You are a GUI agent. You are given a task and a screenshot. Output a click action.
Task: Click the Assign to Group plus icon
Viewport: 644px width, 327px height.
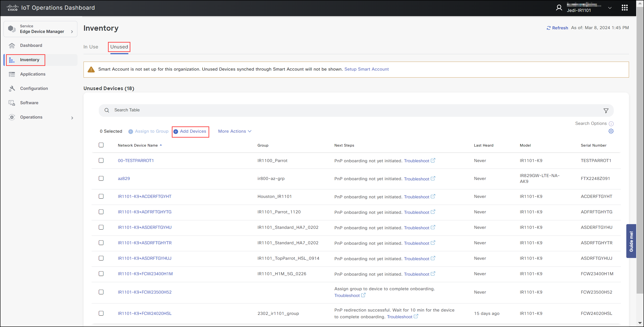click(131, 132)
